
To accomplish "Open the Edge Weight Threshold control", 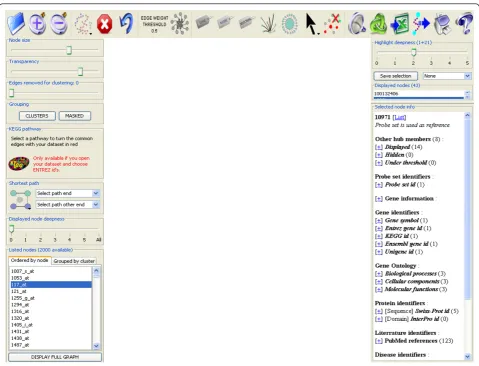I will point(154,24).
